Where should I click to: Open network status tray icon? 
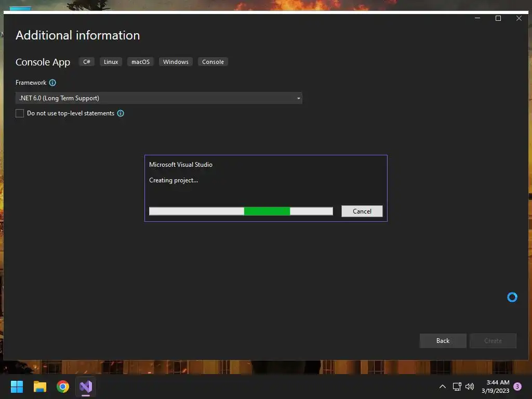(x=457, y=387)
